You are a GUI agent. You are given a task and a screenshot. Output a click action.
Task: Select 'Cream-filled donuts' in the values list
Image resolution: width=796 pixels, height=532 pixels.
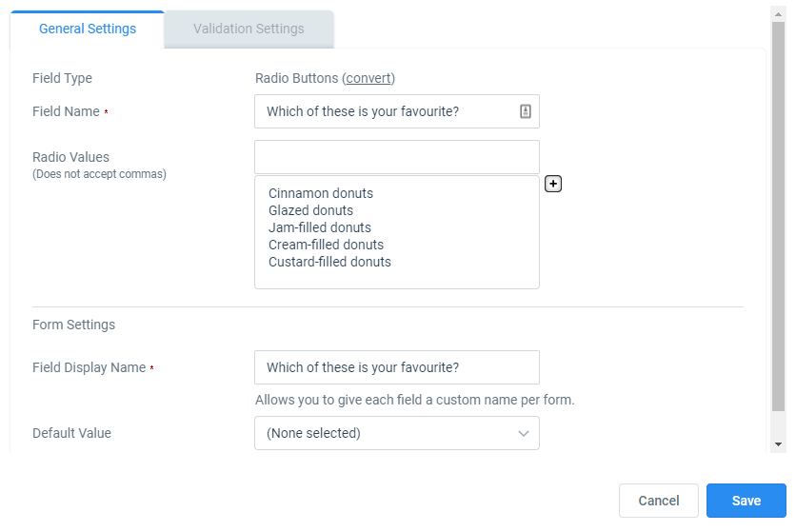point(326,245)
